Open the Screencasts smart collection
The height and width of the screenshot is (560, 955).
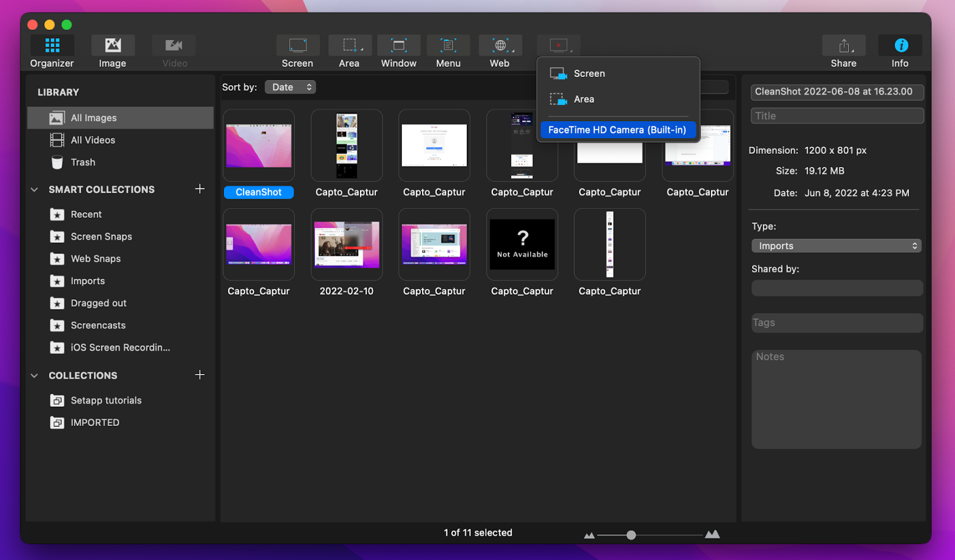98,325
